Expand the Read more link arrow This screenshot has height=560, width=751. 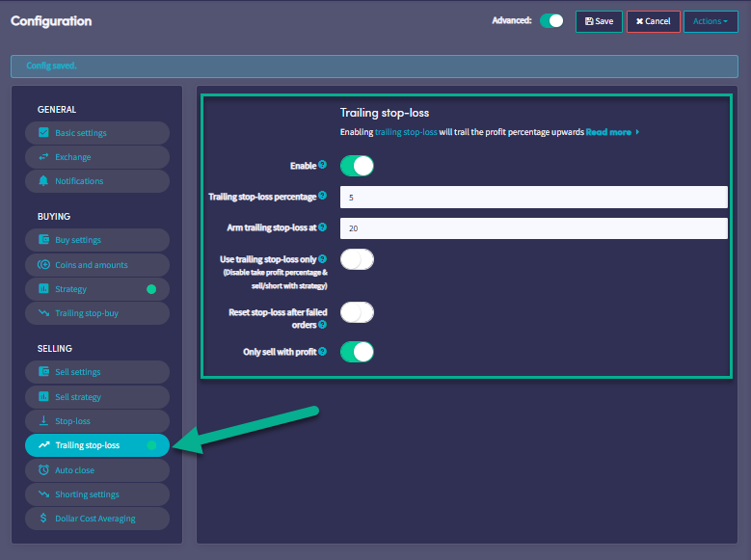tap(637, 132)
